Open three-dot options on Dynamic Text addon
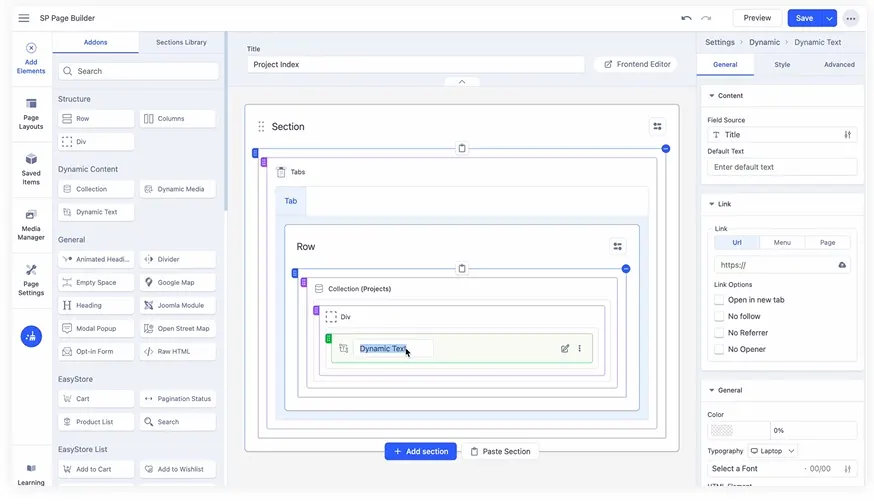Viewport: 874px width, 504px height. pyautogui.click(x=580, y=349)
